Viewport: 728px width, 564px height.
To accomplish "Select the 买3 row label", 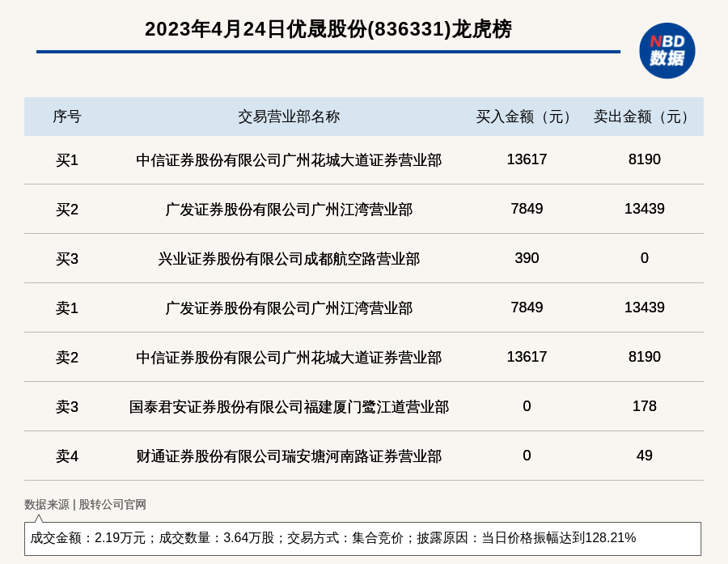I will point(67,259).
